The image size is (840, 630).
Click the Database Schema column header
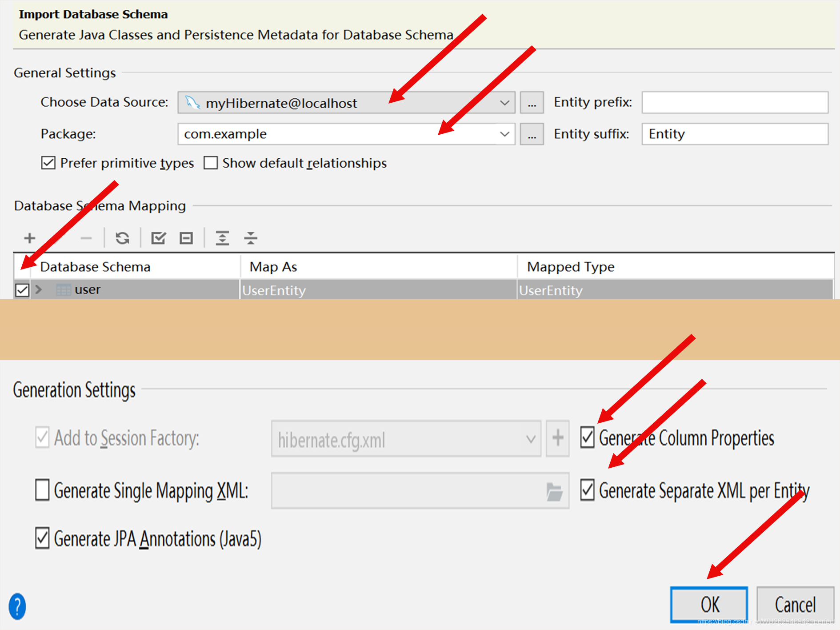(x=136, y=267)
